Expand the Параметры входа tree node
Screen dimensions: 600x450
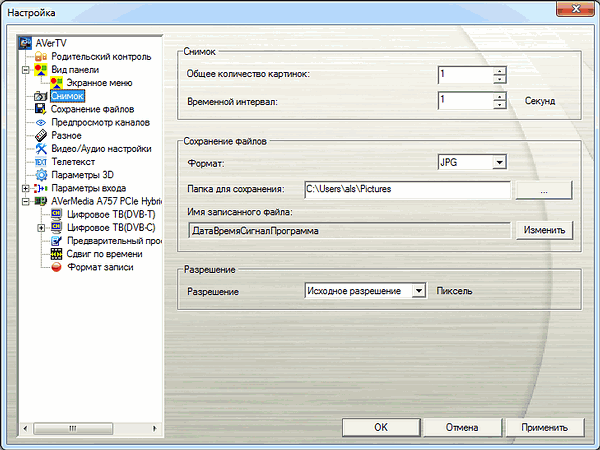(x=26, y=188)
